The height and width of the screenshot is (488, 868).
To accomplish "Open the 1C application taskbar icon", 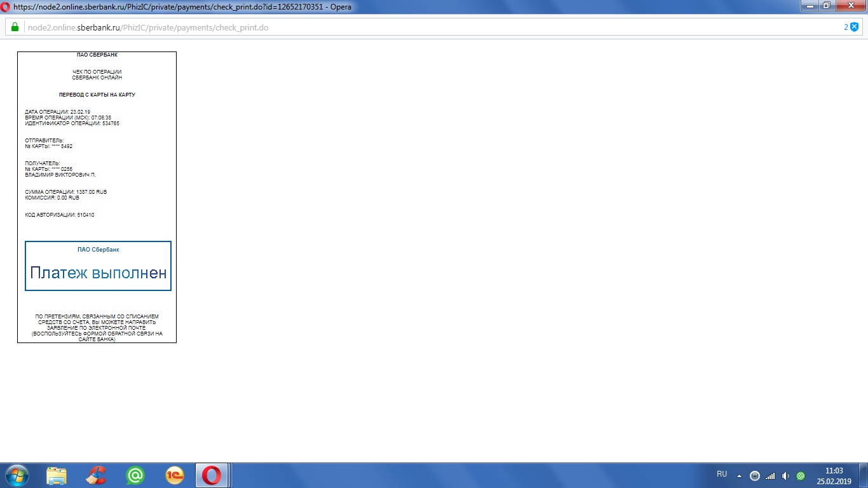I will [175, 475].
